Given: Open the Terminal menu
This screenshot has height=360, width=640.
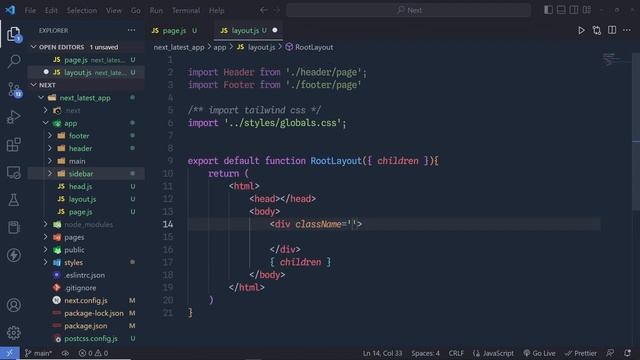Looking at the screenshot, I should coord(186,10).
